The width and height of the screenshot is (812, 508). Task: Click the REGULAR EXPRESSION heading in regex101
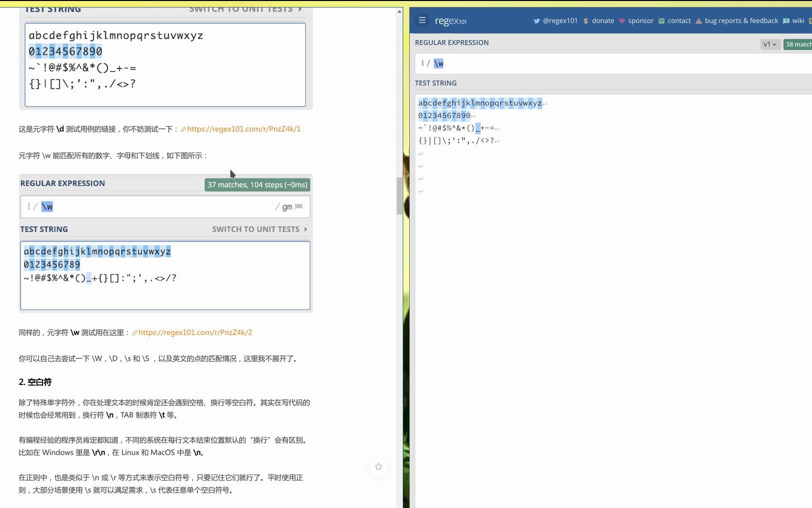pyautogui.click(x=452, y=42)
